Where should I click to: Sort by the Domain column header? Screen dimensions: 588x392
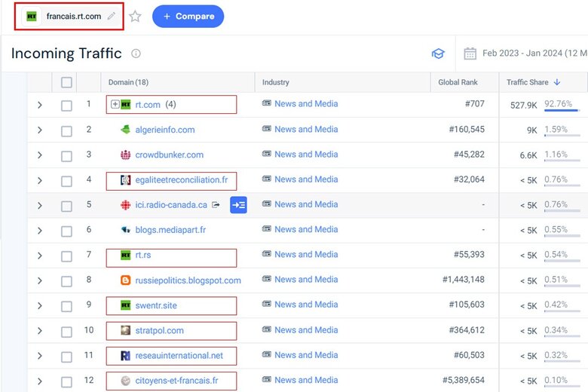point(128,82)
